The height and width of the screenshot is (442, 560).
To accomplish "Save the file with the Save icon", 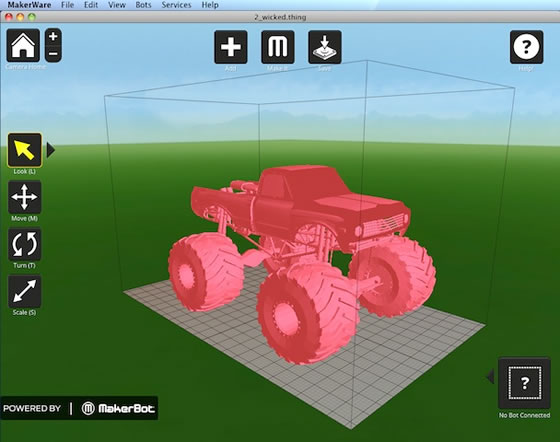I will click(325, 47).
